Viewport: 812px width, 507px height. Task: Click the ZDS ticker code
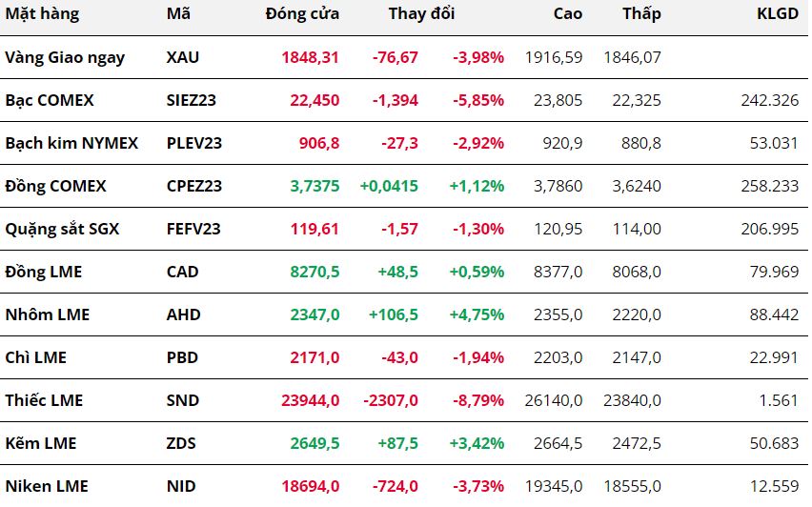click(x=182, y=443)
